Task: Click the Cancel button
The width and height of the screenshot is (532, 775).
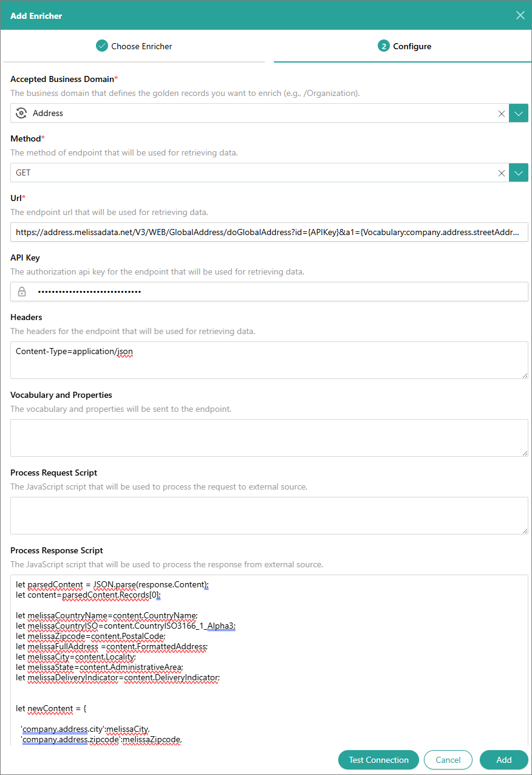Action: coord(448,760)
